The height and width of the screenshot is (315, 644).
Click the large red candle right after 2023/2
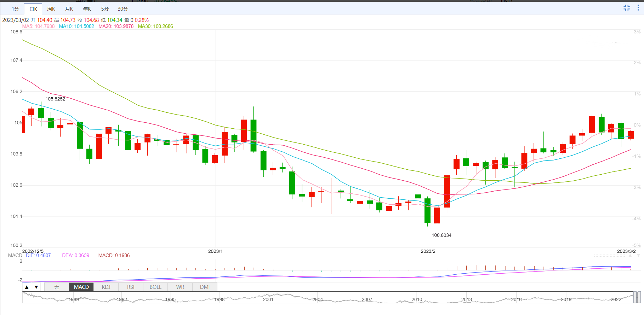click(447, 191)
